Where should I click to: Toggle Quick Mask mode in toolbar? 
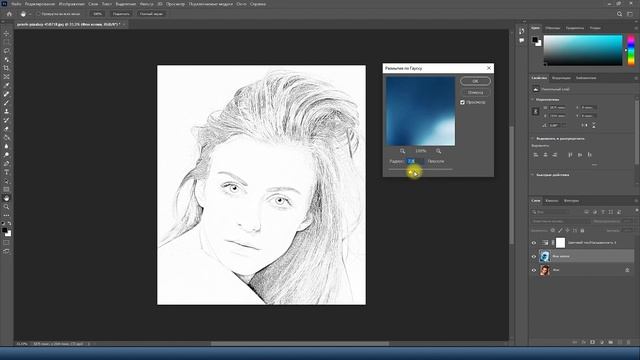6,242
